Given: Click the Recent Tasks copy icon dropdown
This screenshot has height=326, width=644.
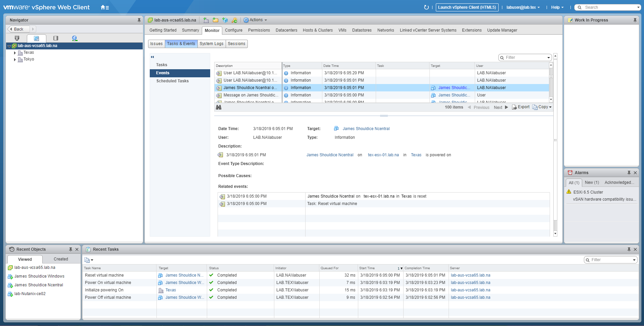Looking at the screenshot, I should [x=89, y=260].
